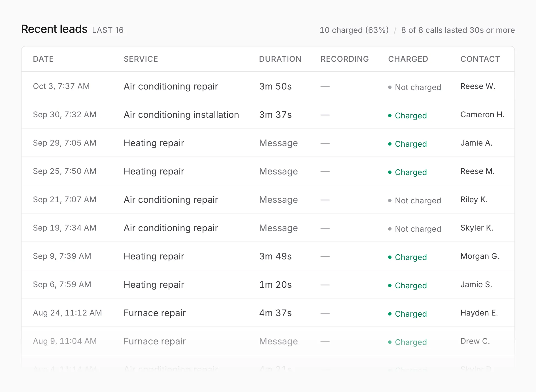Click contact name Reese M.
This screenshot has width=536, height=392.
pos(477,171)
